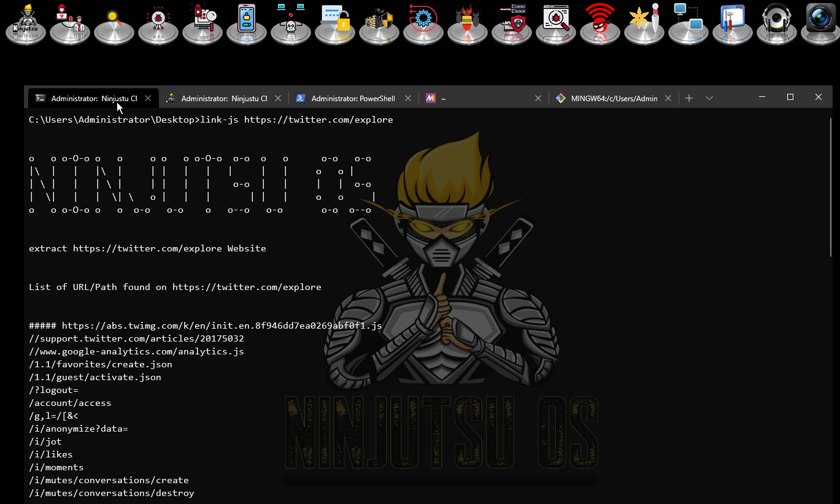
Task: Click the /g,l=/[&< output line
Action: point(54,416)
